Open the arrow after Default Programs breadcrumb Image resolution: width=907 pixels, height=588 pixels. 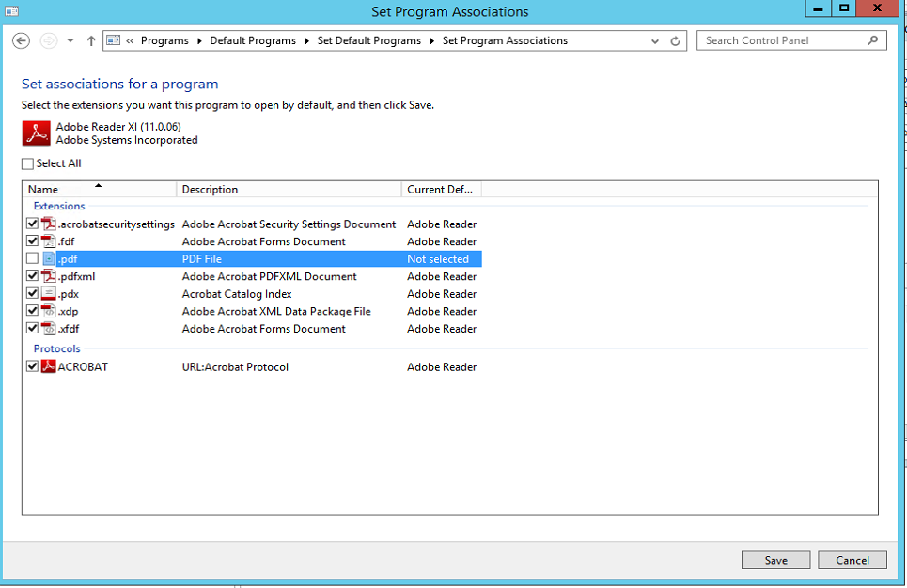click(x=306, y=40)
